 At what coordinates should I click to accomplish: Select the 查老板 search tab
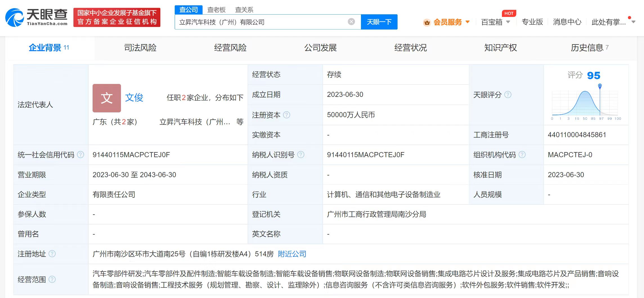tap(216, 10)
